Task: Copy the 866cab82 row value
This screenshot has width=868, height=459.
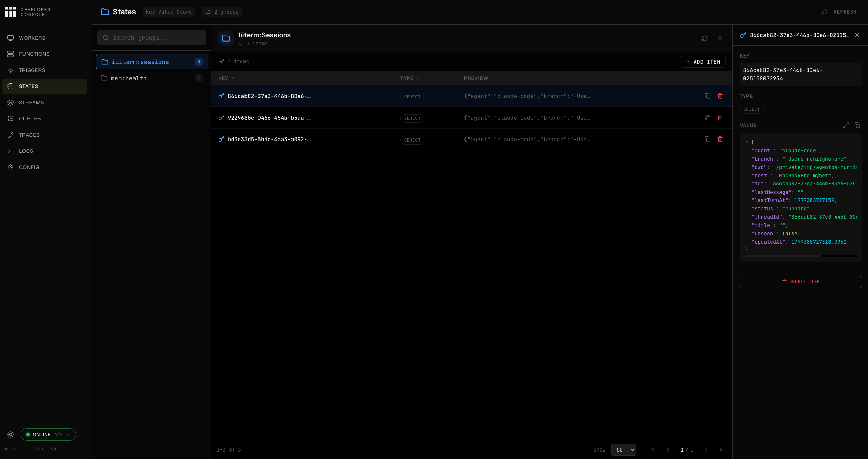Action: (708, 96)
